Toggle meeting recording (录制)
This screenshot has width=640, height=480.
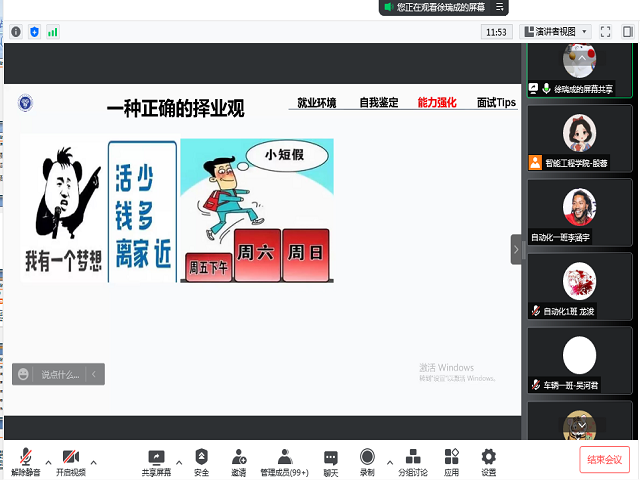click(x=367, y=459)
